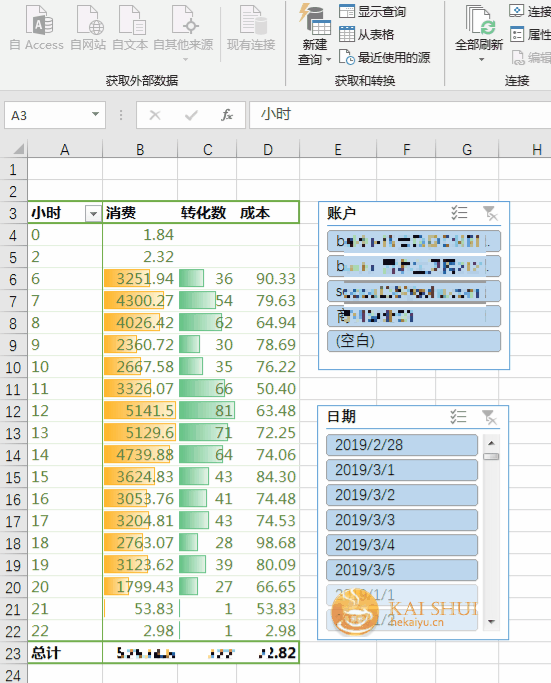This screenshot has height=683, width=551.
Task: Select column A header
Action: 65,149
